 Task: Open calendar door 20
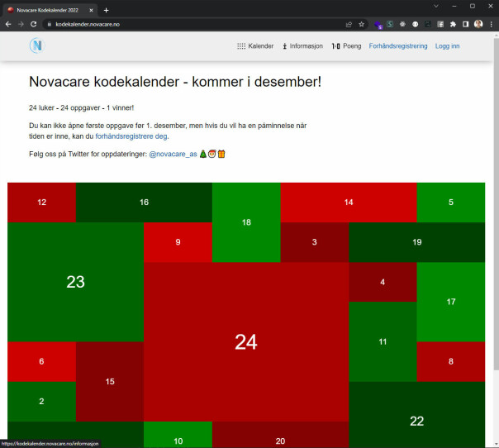(x=280, y=435)
